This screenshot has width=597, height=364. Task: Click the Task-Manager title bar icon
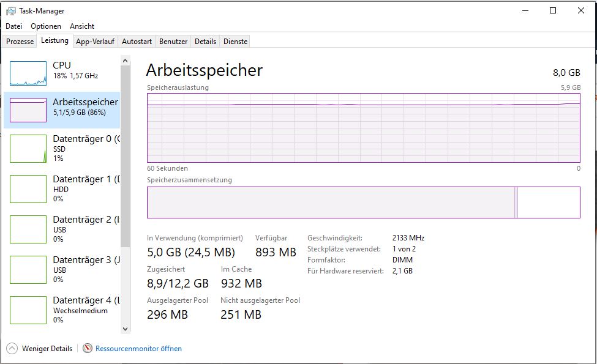click(10, 10)
